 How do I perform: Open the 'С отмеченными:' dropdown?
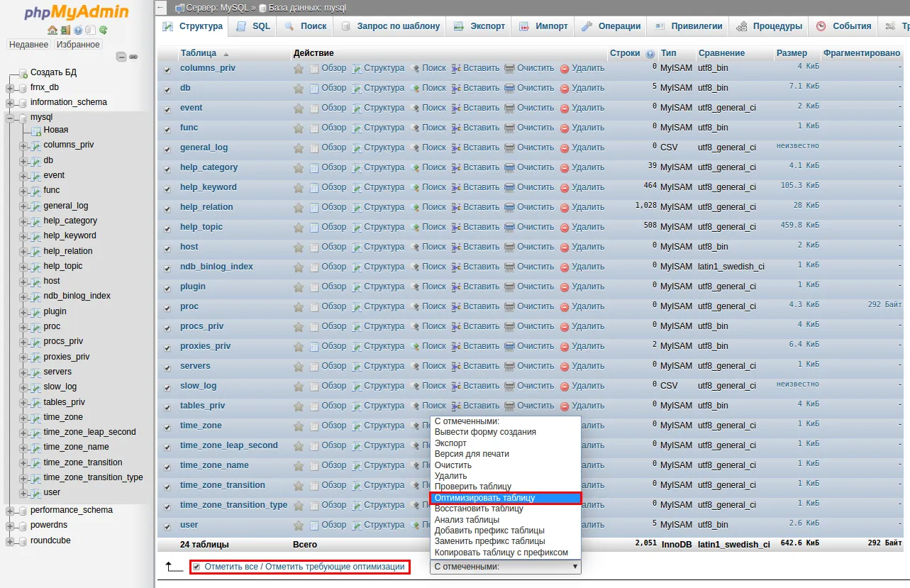click(x=505, y=567)
